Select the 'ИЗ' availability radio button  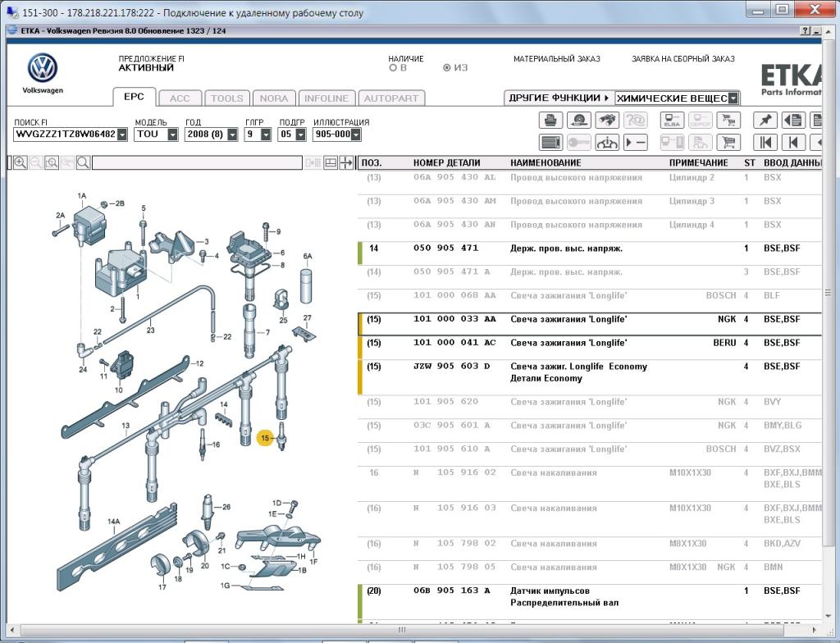pos(447,68)
